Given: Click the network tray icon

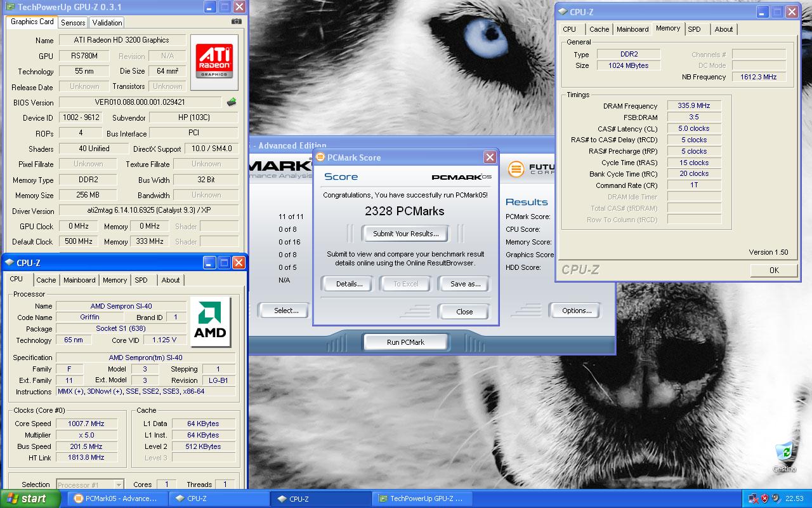Looking at the screenshot, I should click(x=753, y=498).
